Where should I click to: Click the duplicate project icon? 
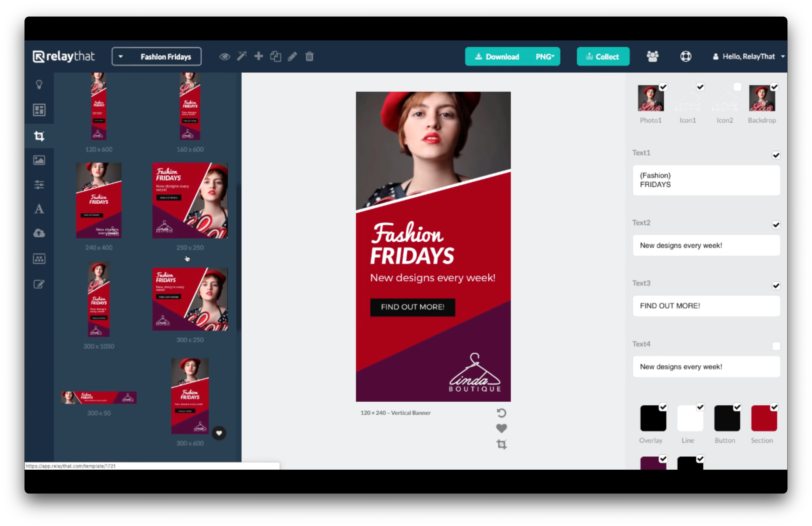tap(275, 56)
